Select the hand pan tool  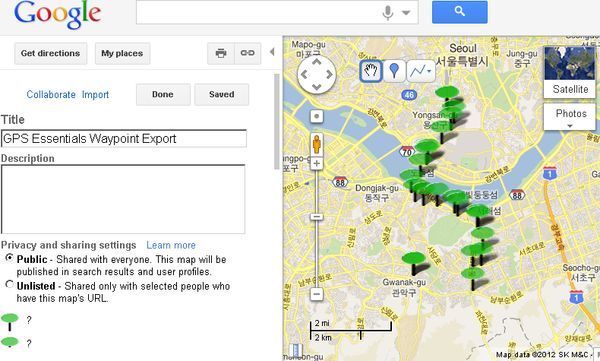coord(371,71)
